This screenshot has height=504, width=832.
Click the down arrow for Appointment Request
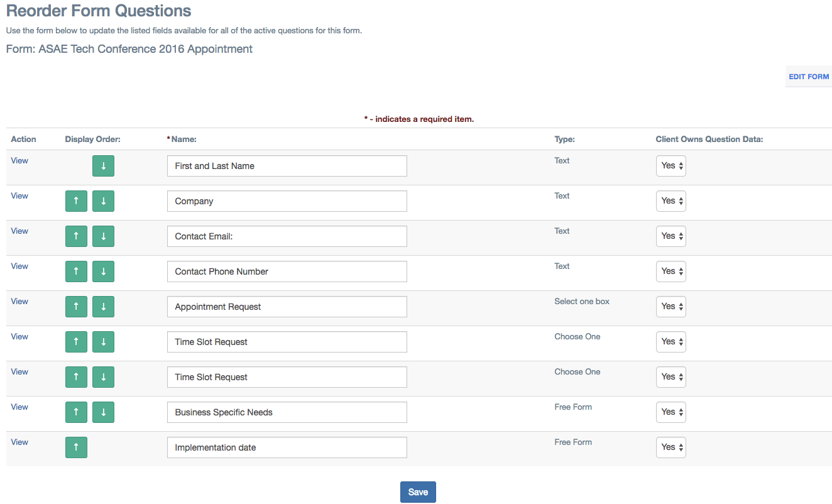tap(103, 306)
